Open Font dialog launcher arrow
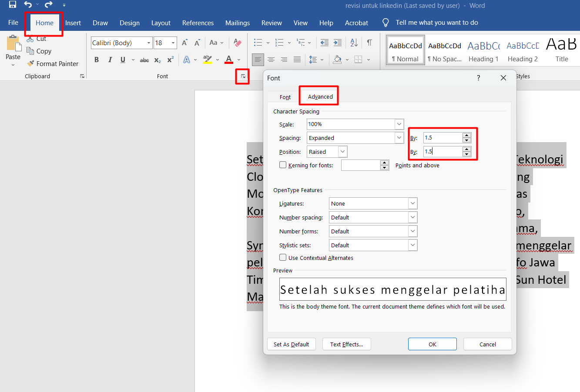The image size is (580, 392). point(243,76)
